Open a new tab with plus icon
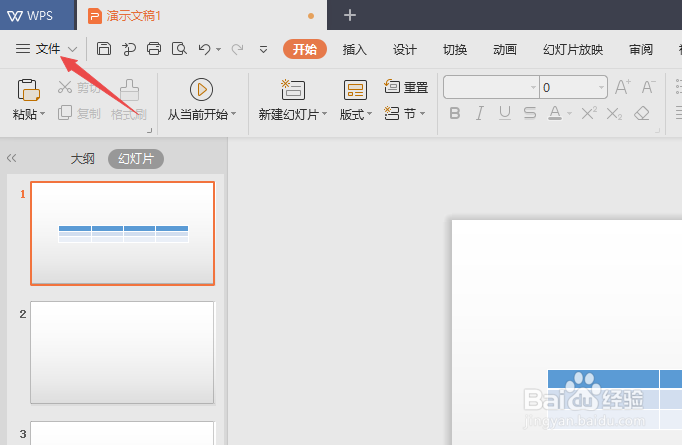The width and height of the screenshot is (682, 445). click(350, 16)
